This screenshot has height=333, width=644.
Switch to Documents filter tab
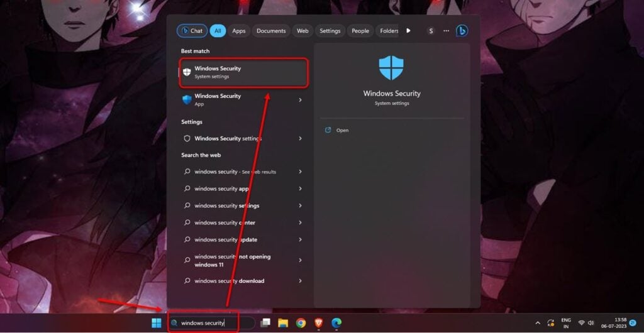click(271, 31)
